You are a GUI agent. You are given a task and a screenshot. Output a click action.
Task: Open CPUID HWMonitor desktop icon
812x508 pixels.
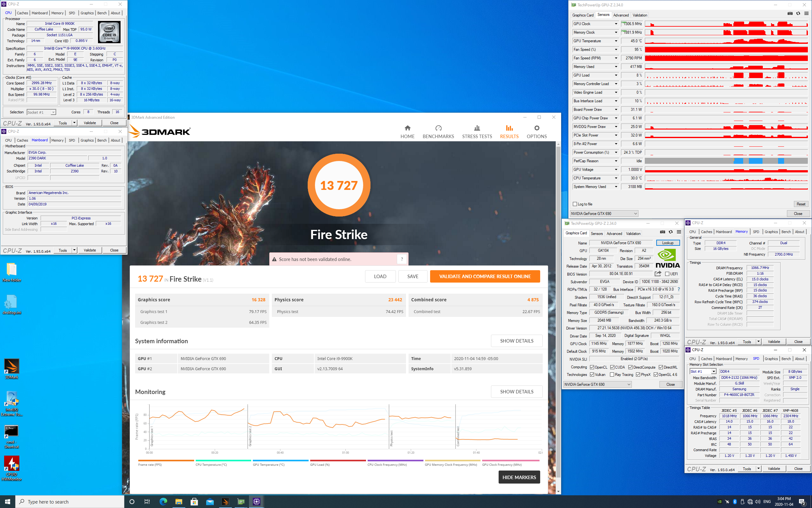coord(11,468)
